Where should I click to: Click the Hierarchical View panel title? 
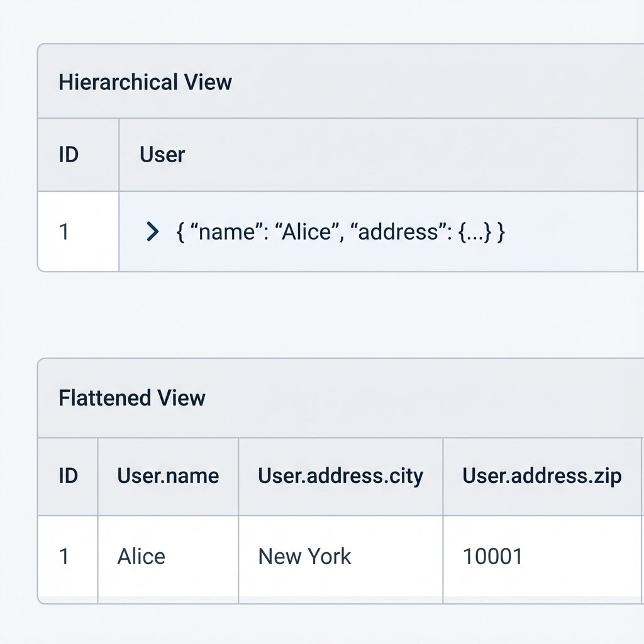(x=145, y=82)
